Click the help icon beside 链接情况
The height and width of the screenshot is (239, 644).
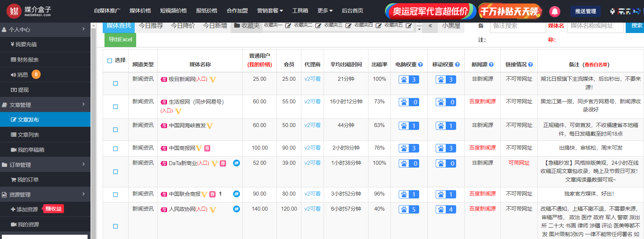coord(531,65)
